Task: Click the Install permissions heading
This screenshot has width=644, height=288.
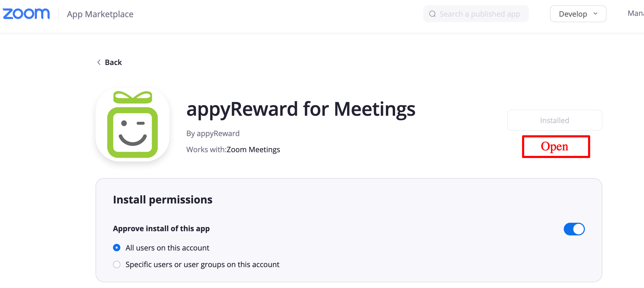Action: [x=163, y=200]
